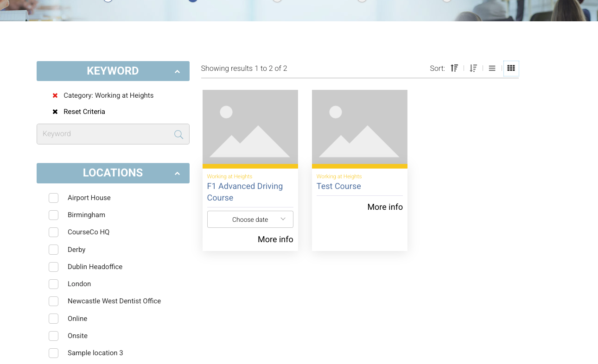598x364 pixels.
Task: Select the grid view icon
Action: click(511, 68)
